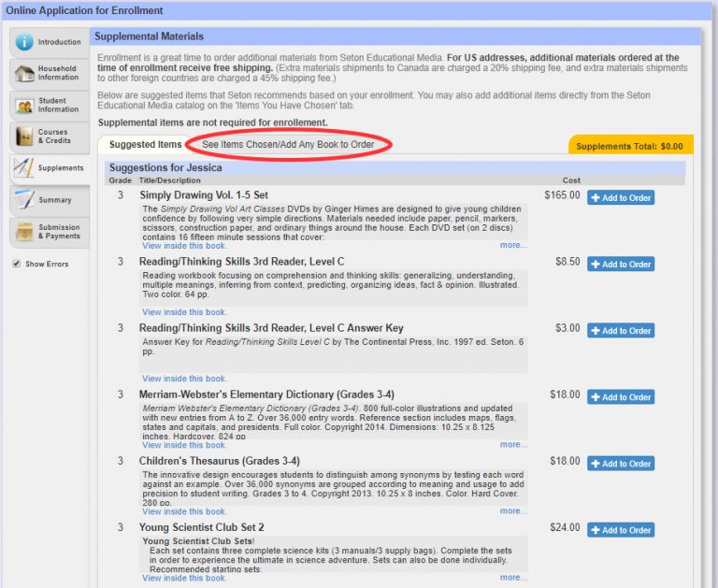Screen dimensions: 718x588
Task: View inside the Answer Key book
Action: pos(184,379)
